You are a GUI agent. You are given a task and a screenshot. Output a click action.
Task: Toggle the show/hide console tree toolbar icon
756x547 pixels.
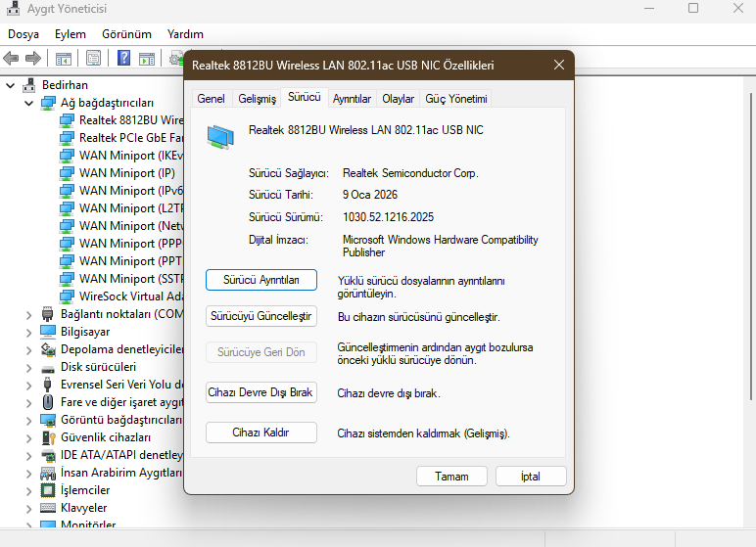tap(63, 59)
